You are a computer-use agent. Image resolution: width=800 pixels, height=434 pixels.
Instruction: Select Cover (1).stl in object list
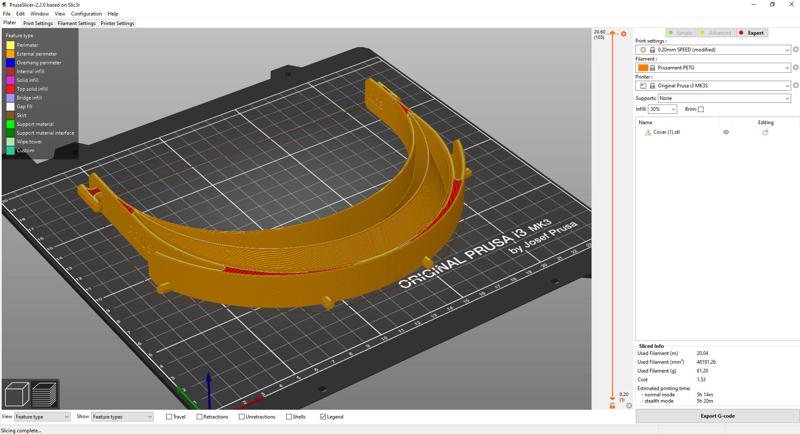(666, 132)
